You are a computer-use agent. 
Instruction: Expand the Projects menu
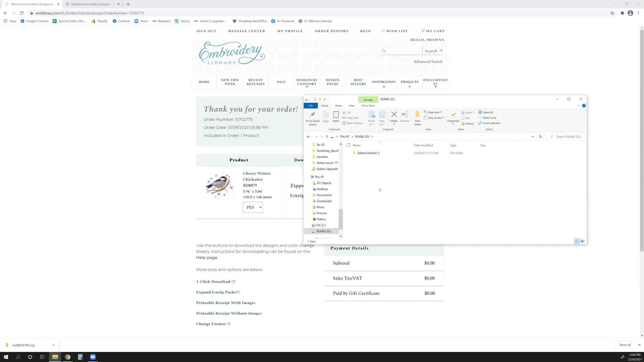point(409,83)
